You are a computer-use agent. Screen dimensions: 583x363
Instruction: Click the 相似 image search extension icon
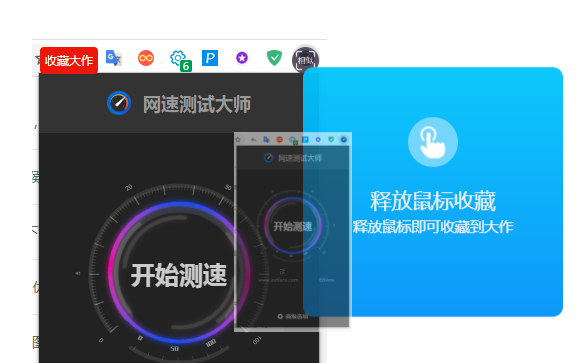306,60
